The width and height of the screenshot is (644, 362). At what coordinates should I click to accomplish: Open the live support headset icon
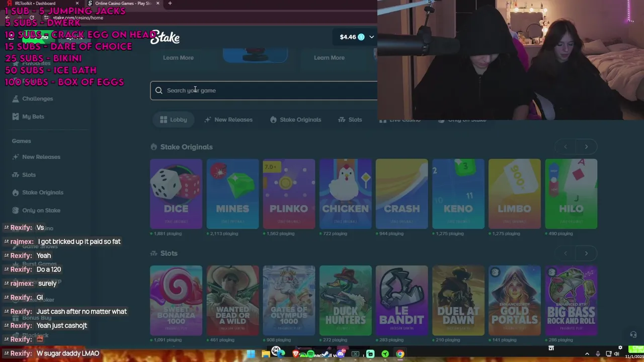tap(633, 335)
